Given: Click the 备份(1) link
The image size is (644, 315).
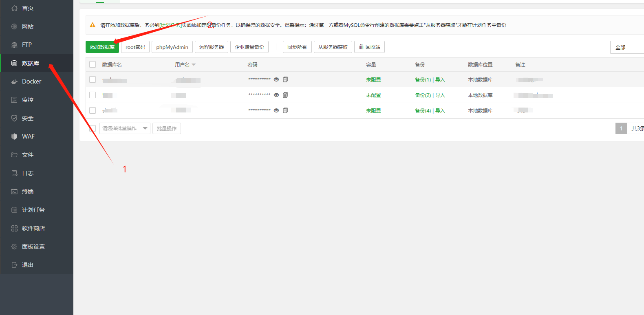Looking at the screenshot, I should (x=423, y=79).
